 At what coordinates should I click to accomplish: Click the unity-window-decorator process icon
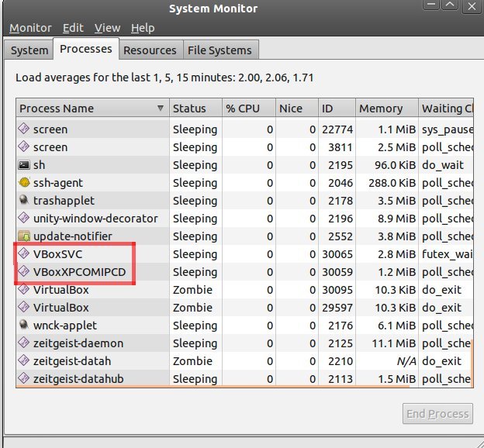(24, 219)
